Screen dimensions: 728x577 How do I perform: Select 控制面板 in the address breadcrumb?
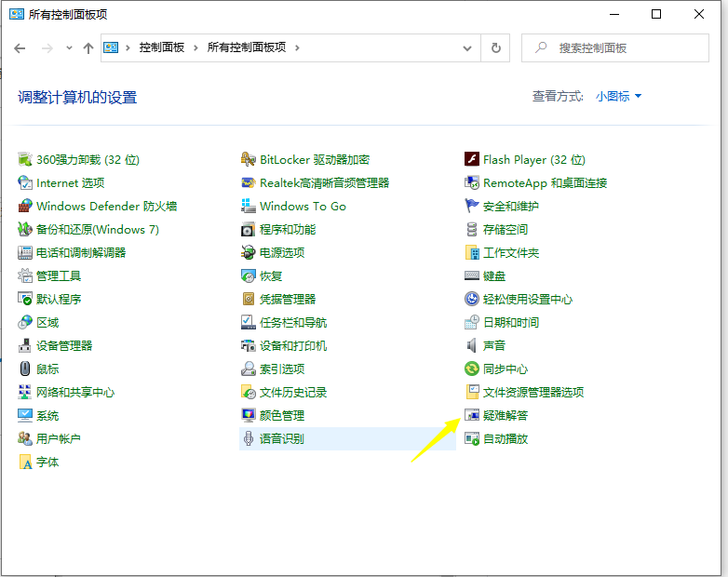coord(163,47)
